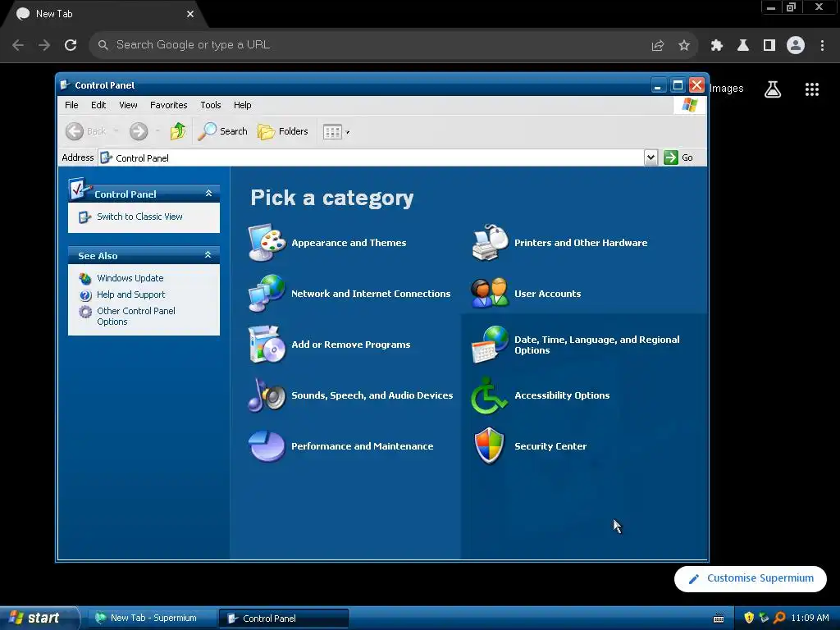This screenshot has height=630, width=840.
Task: Click the User Accounts people icon
Action: point(490,293)
